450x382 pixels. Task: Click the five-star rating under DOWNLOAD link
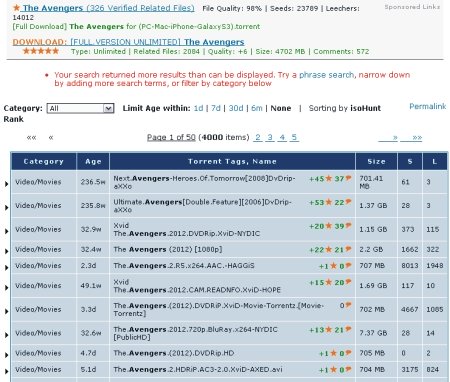[x=41, y=51]
